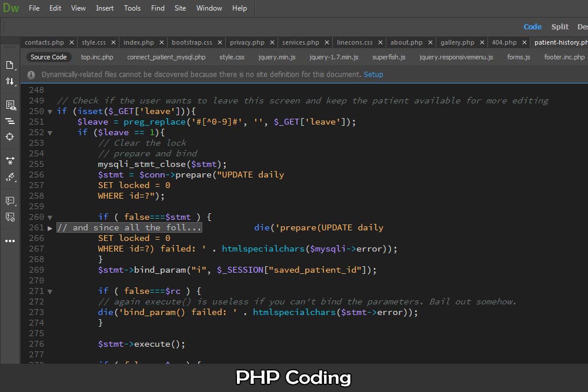Open the Insert menu
Viewport: 588px width, 392px height.
(x=105, y=8)
